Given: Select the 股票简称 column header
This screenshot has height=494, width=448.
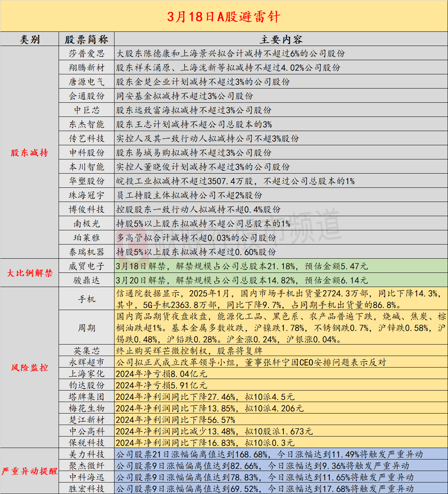Looking at the screenshot, I should pos(87,39).
